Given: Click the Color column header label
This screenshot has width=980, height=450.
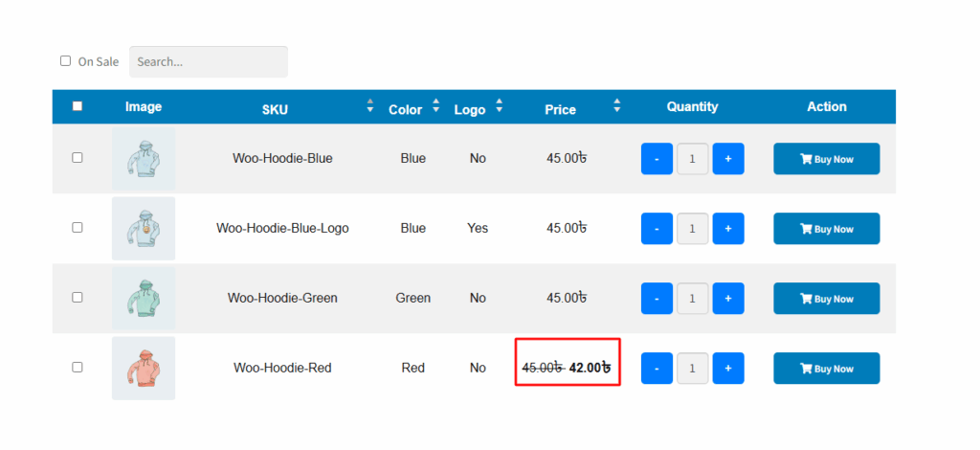Looking at the screenshot, I should pos(406,110).
